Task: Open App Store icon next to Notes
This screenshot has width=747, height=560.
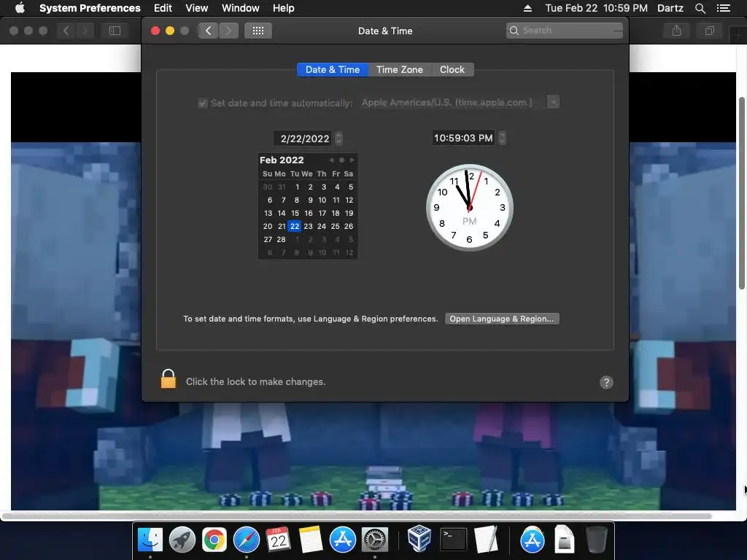Action: pyautogui.click(x=343, y=540)
